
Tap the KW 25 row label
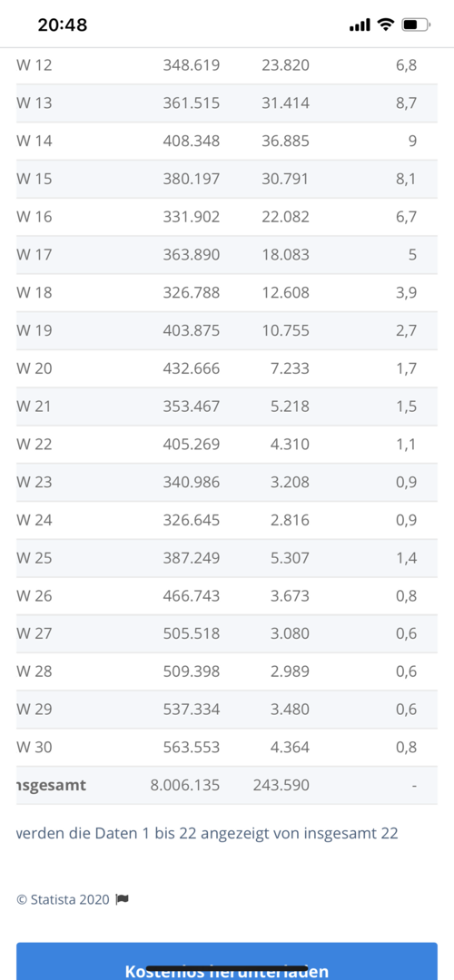click(x=35, y=557)
